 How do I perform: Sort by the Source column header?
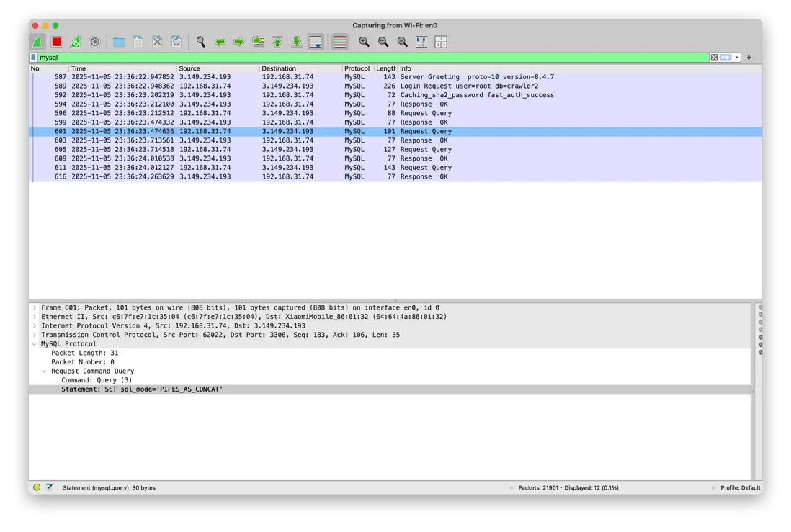click(218, 68)
